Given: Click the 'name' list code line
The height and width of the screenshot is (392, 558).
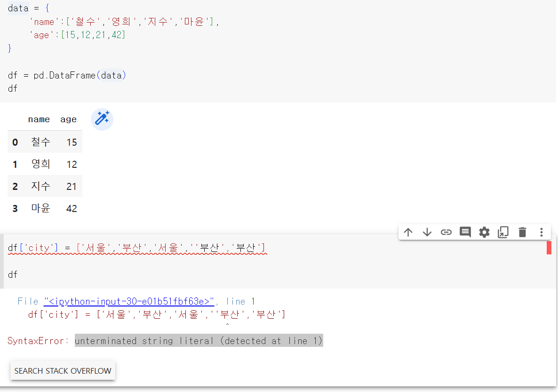Looking at the screenshot, I should tap(124, 22).
